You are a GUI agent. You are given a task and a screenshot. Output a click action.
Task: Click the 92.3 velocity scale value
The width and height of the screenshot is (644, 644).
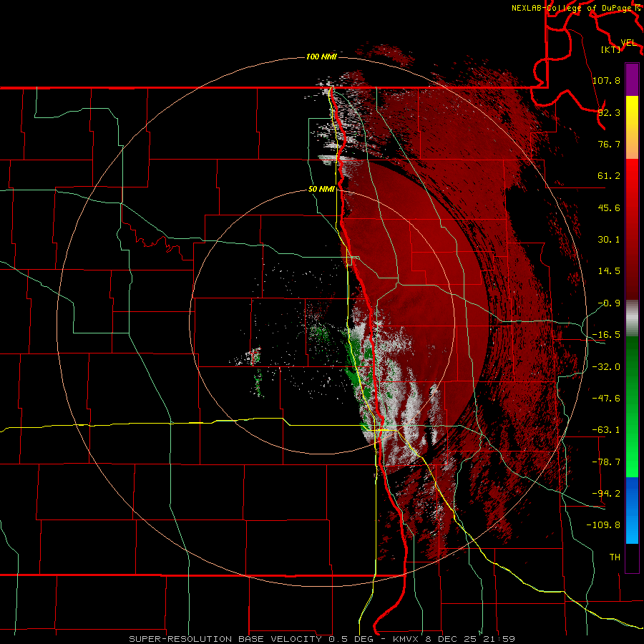[609, 112]
